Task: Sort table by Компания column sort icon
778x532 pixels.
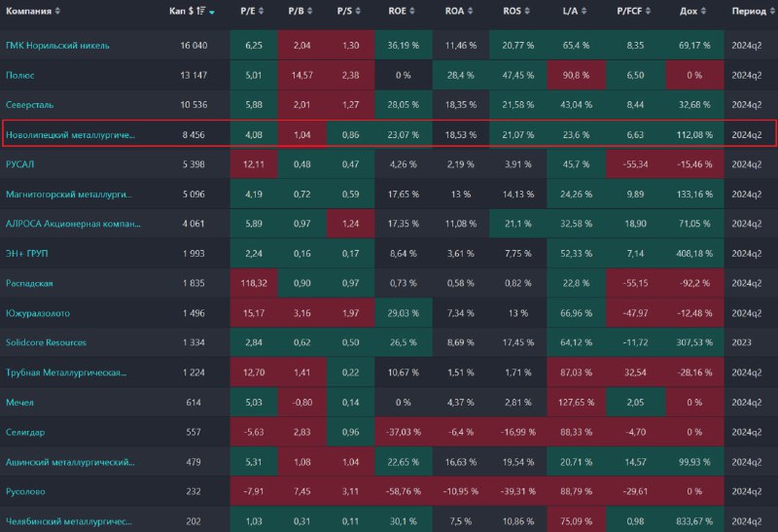Action: 57,11
